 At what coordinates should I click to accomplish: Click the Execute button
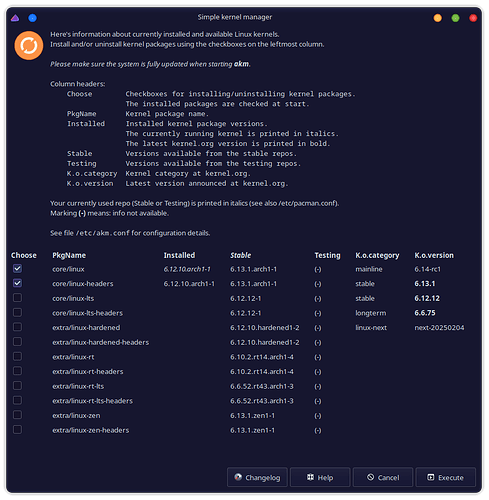tap(446, 477)
